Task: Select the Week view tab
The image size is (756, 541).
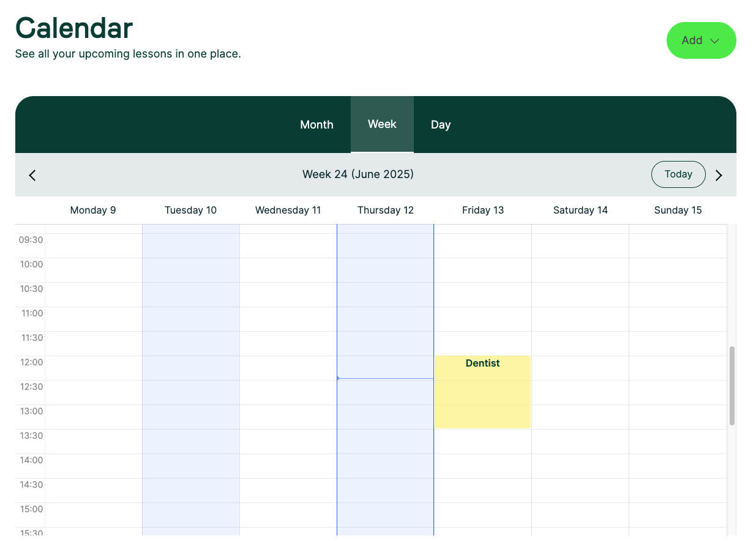Action: 382,124
